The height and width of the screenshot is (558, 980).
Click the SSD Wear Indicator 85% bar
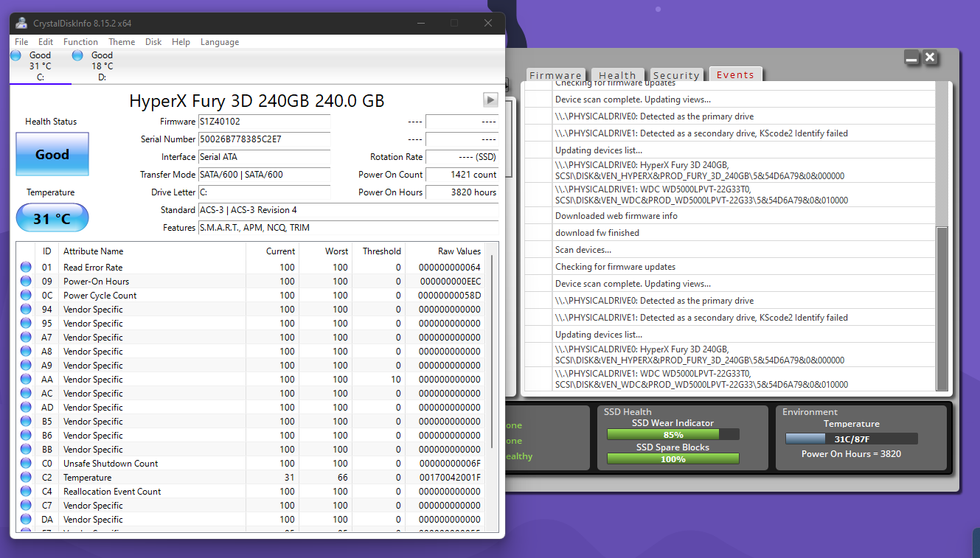(x=673, y=435)
